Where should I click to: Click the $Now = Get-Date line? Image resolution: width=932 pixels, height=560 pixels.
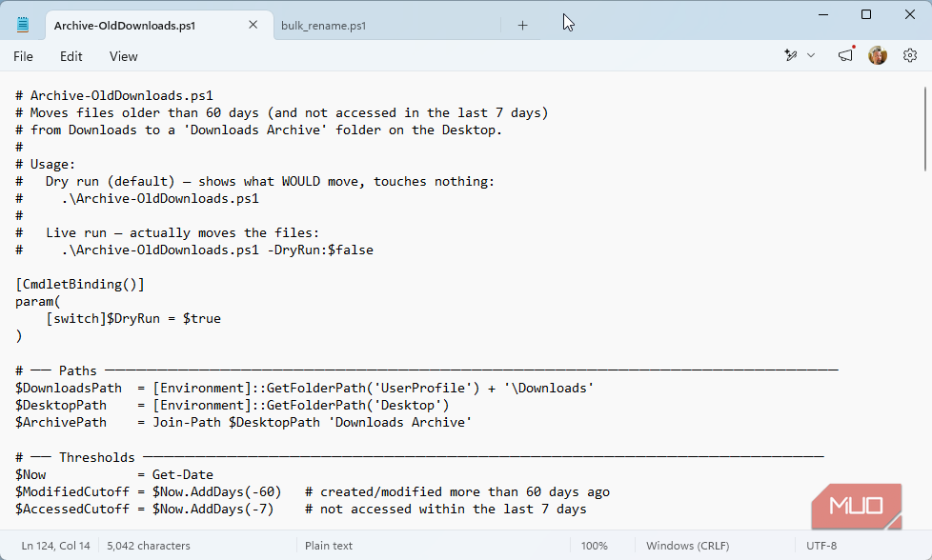[x=114, y=474]
